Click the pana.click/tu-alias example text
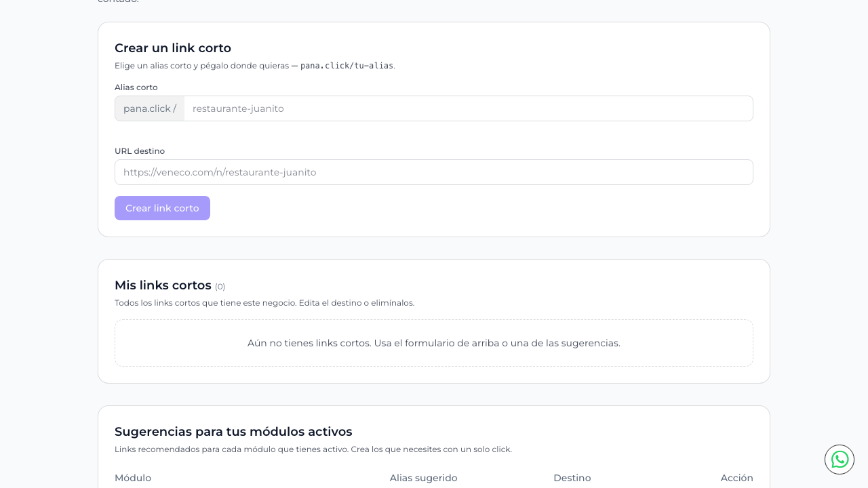 click(x=347, y=66)
